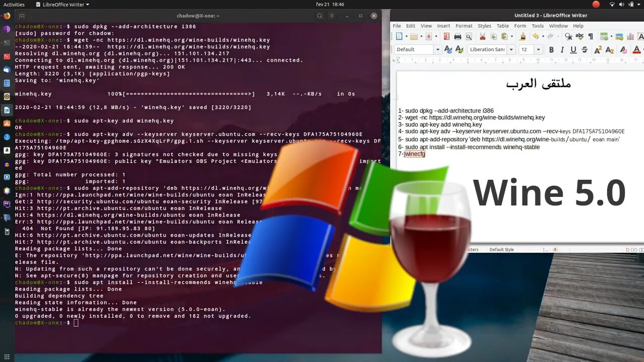The height and width of the screenshot is (362, 644).
Task: Click the Cut scissors icon
Action: 482,36
